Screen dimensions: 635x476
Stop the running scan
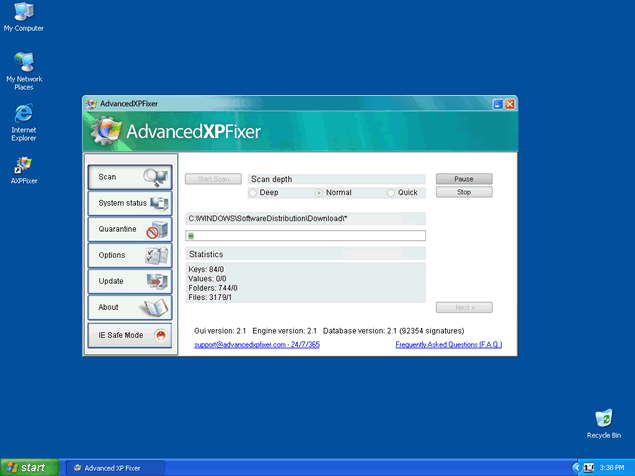click(x=463, y=192)
